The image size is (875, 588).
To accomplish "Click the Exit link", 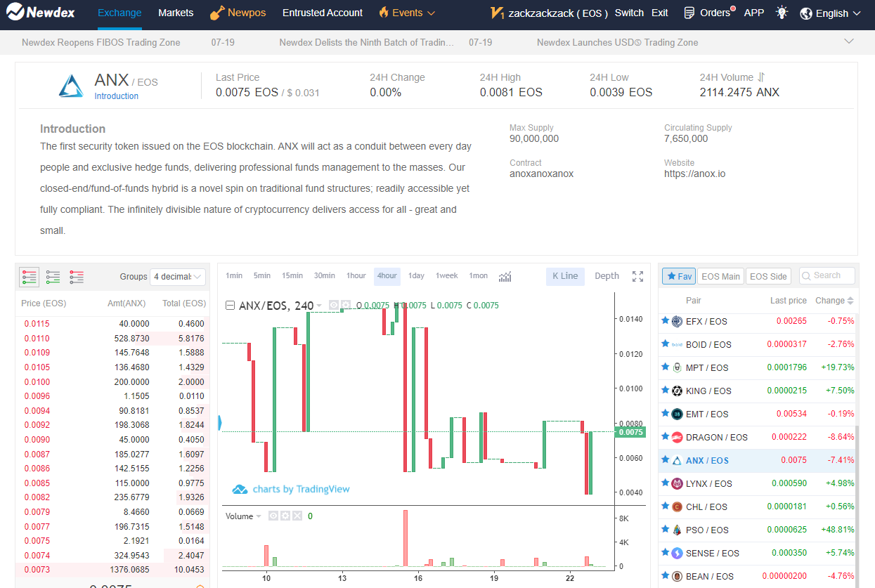I will click(660, 13).
